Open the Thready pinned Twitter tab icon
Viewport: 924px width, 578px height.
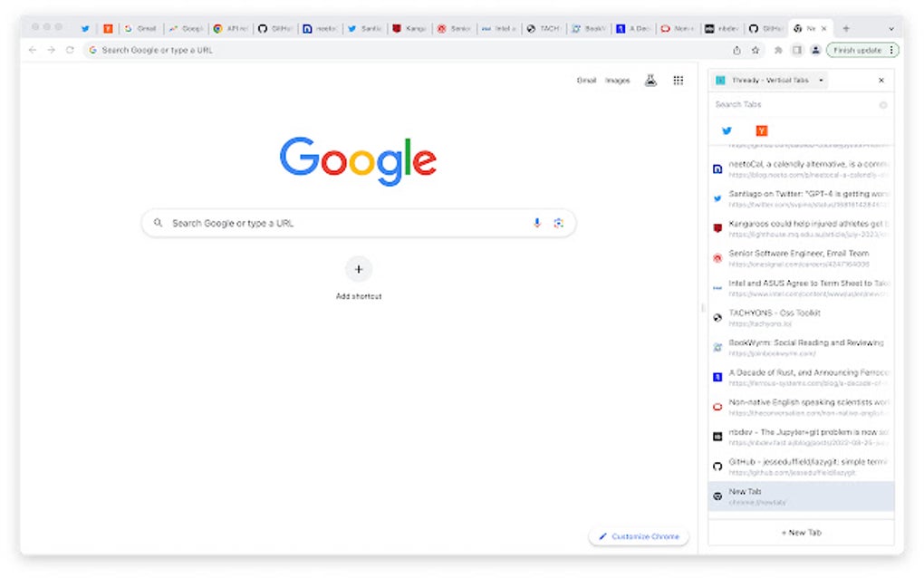click(x=727, y=130)
